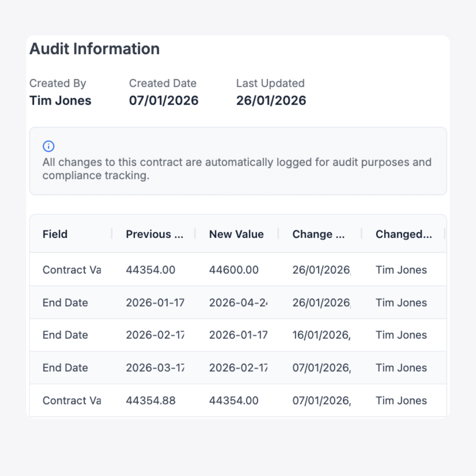Screen dimensions: 476x476
Task: Click previous value 2026-03-17 cell
Action: pos(155,368)
